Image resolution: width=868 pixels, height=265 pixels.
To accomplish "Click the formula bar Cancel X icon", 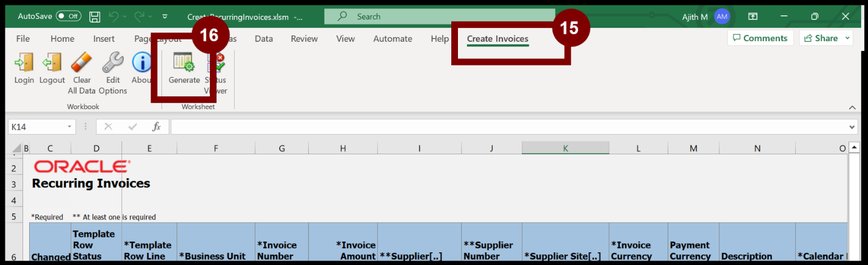I will [109, 127].
